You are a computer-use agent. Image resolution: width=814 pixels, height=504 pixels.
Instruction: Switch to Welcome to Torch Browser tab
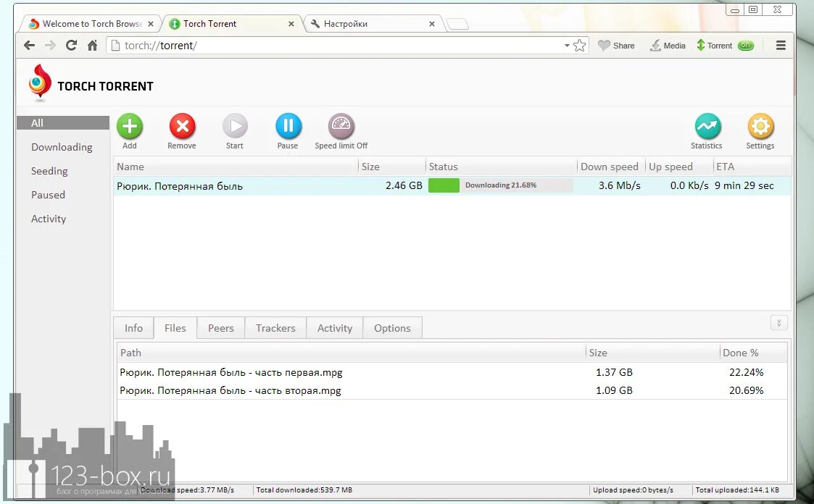91,24
